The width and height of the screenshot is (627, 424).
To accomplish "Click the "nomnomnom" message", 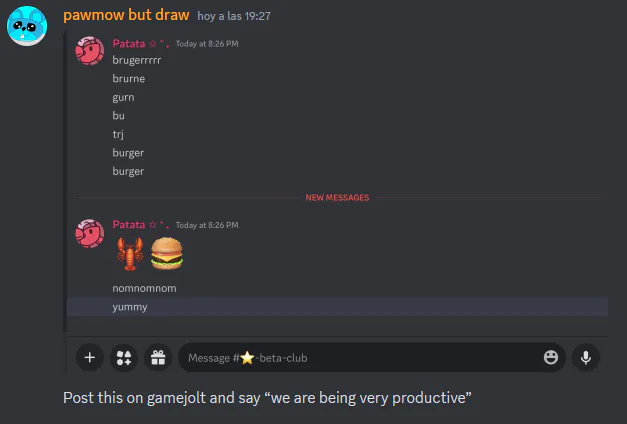I will pos(145,288).
